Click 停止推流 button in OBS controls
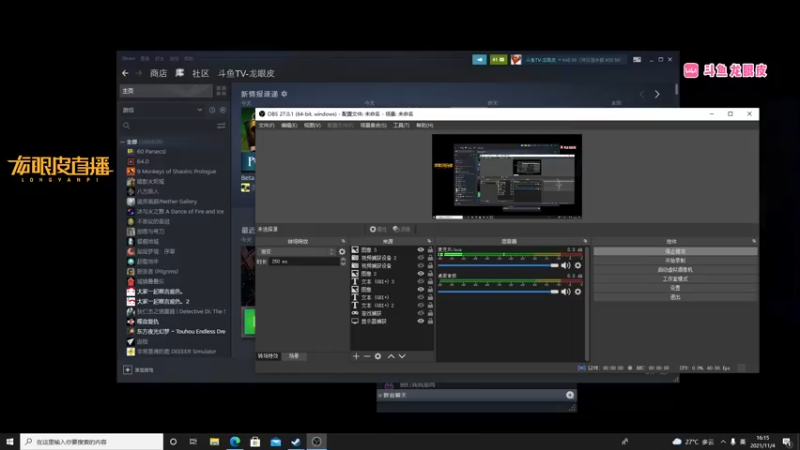 (x=675, y=252)
